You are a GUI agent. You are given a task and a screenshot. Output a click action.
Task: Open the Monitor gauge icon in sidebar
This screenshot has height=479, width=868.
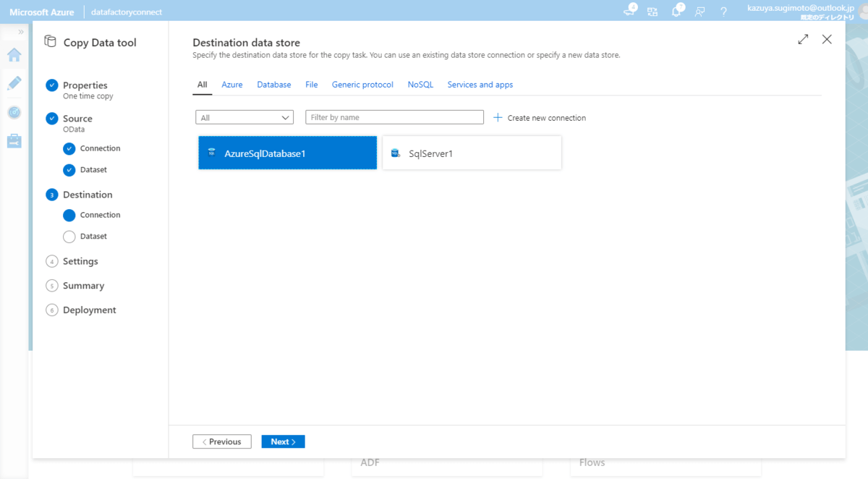(x=14, y=112)
